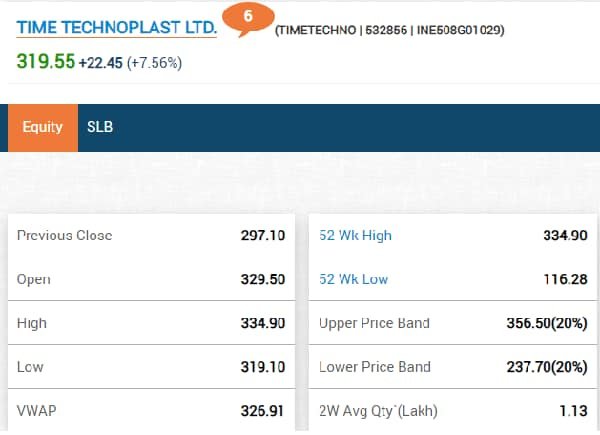Switch to the Equity tab
This screenshot has width=600, height=435.
[x=42, y=127]
